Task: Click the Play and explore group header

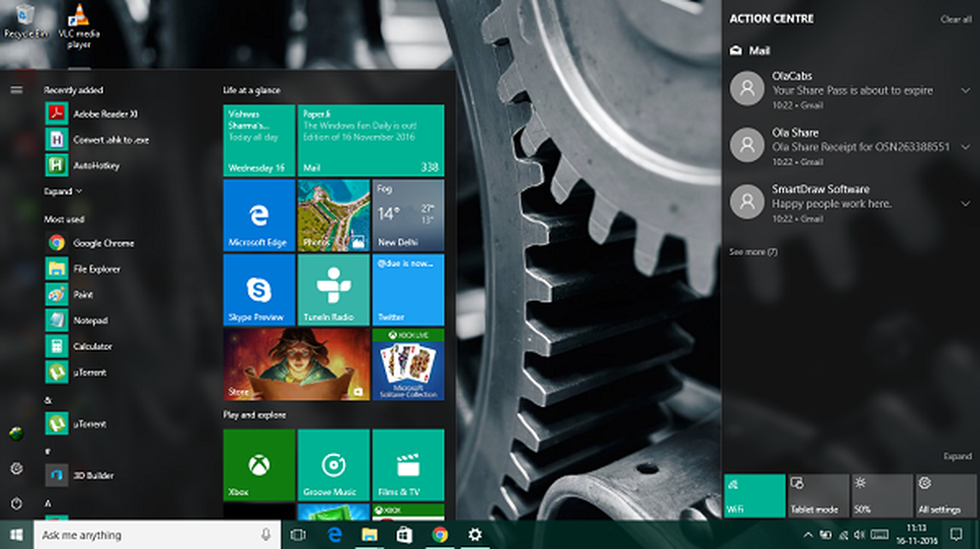Action: click(255, 415)
